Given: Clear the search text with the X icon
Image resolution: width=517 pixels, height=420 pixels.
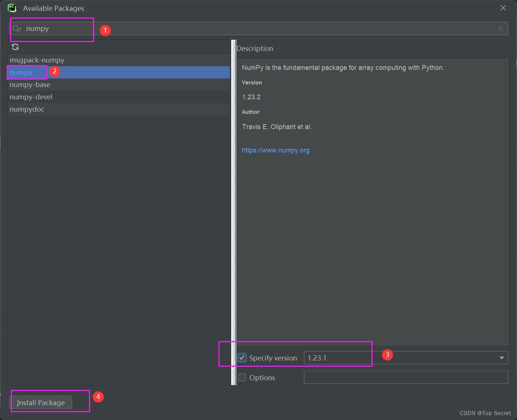Looking at the screenshot, I should click(x=501, y=29).
